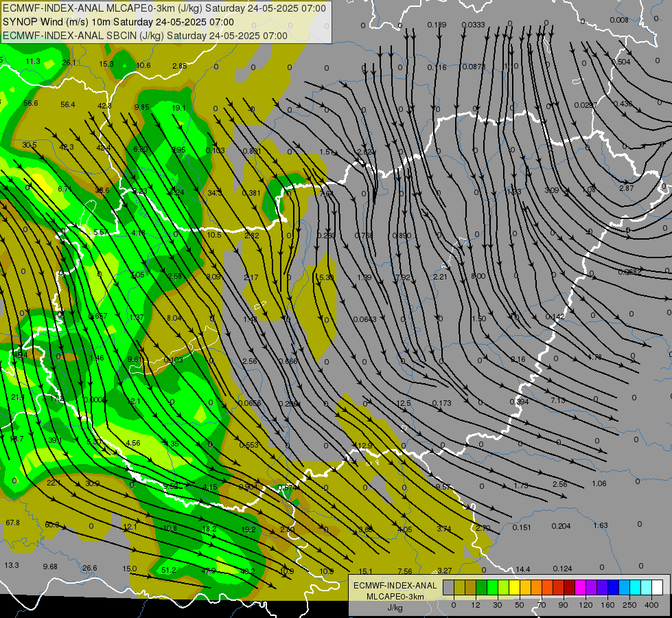Select the cyan swatch in the legend

click(635, 587)
